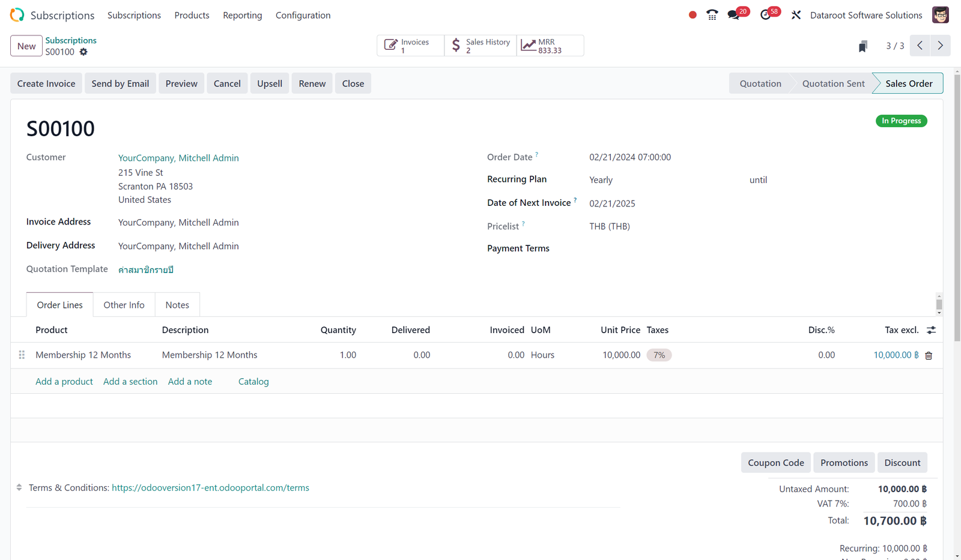Open the Products menu
Image resolution: width=961 pixels, height=560 pixels.
[x=192, y=15]
